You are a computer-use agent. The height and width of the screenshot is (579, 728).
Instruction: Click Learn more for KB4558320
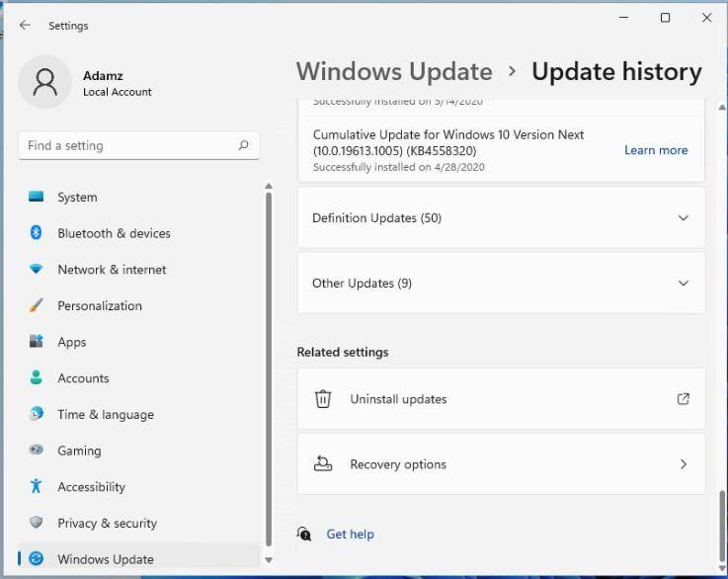click(x=656, y=150)
